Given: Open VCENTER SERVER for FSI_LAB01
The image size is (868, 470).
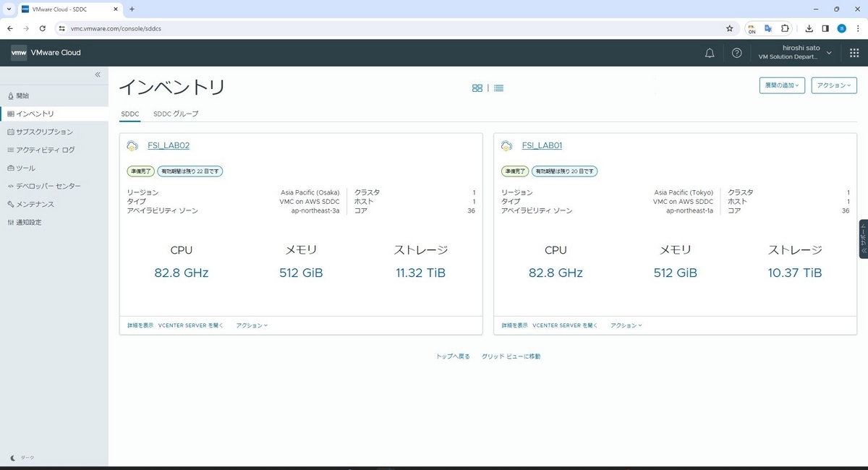Looking at the screenshot, I should (x=565, y=325).
